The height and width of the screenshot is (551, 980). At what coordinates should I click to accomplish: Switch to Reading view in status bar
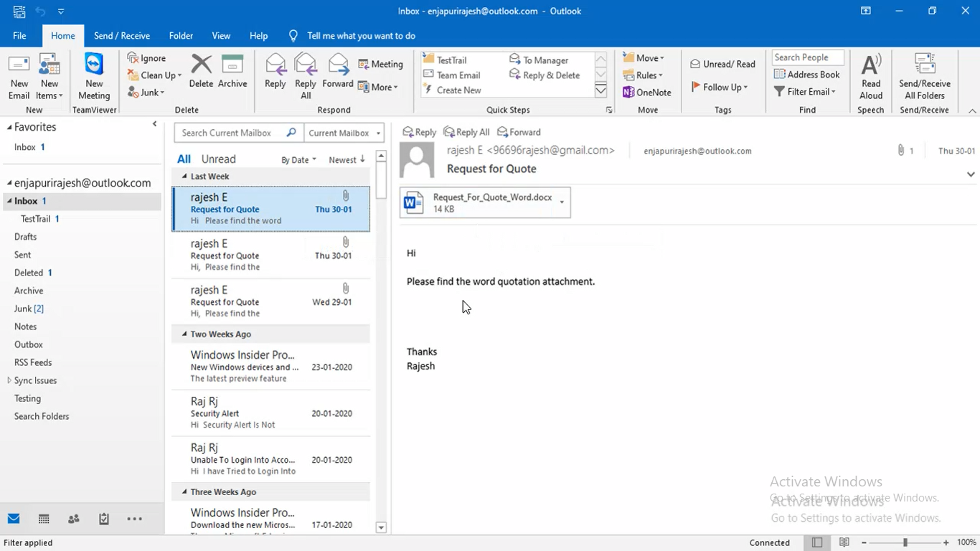pos(844,542)
